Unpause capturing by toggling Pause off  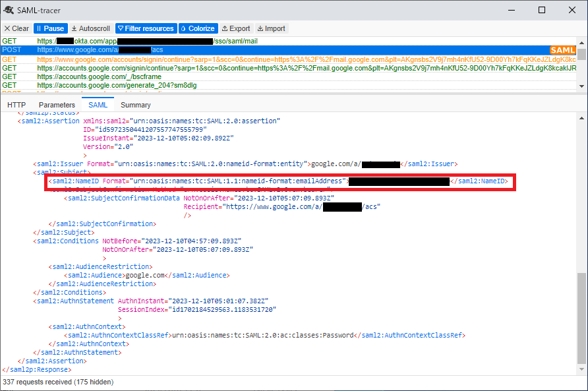coord(50,28)
